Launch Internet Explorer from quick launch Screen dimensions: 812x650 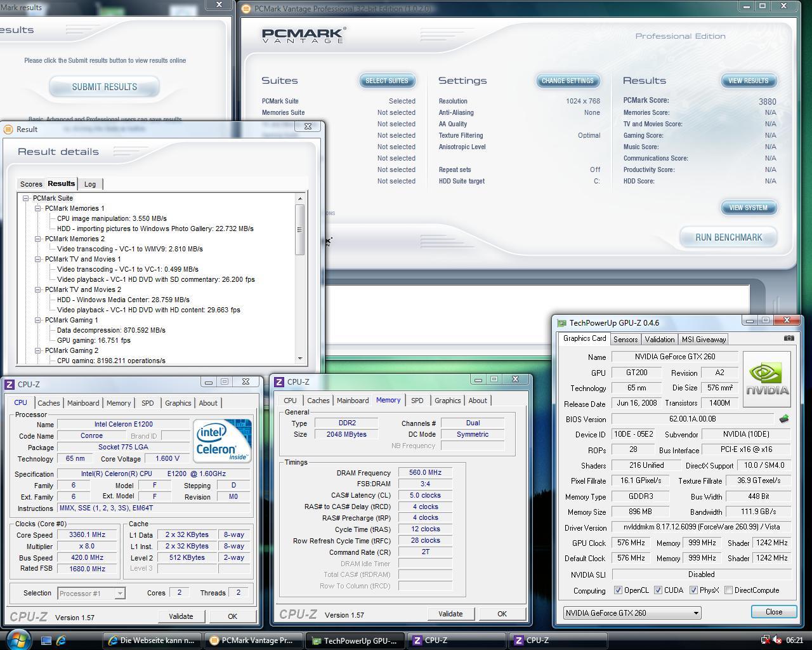pyautogui.click(x=62, y=640)
